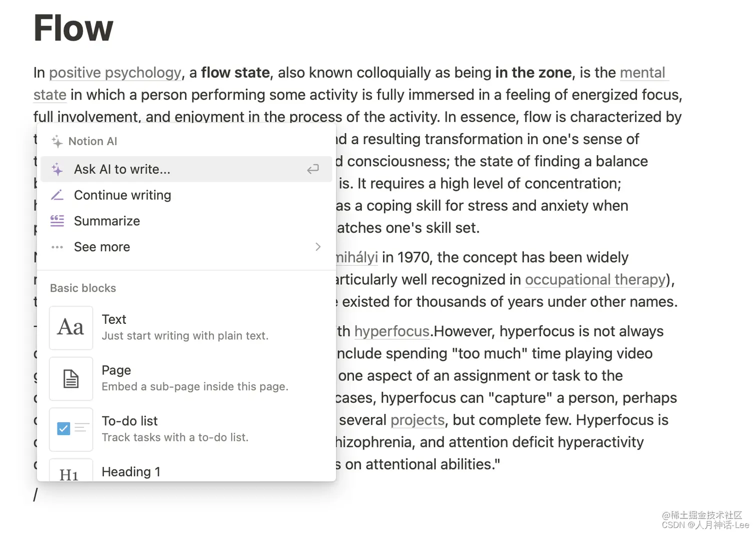Click the projects hyperlink

coord(417,420)
